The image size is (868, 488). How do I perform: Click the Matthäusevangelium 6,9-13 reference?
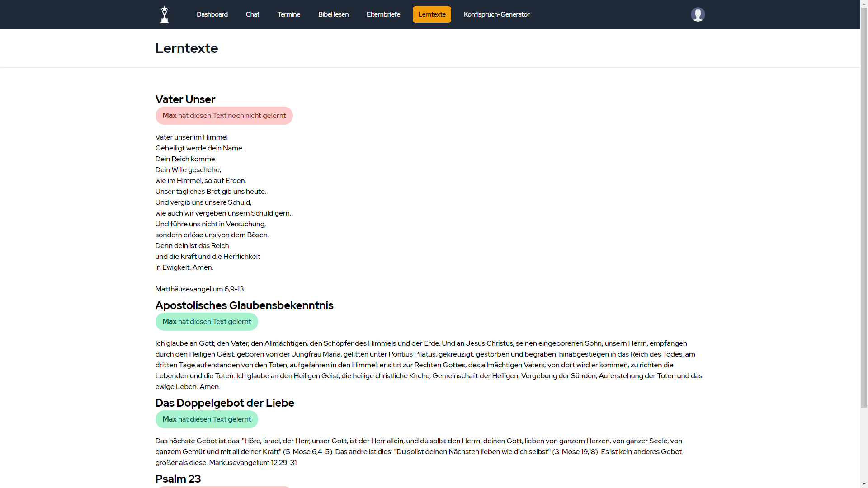click(199, 289)
